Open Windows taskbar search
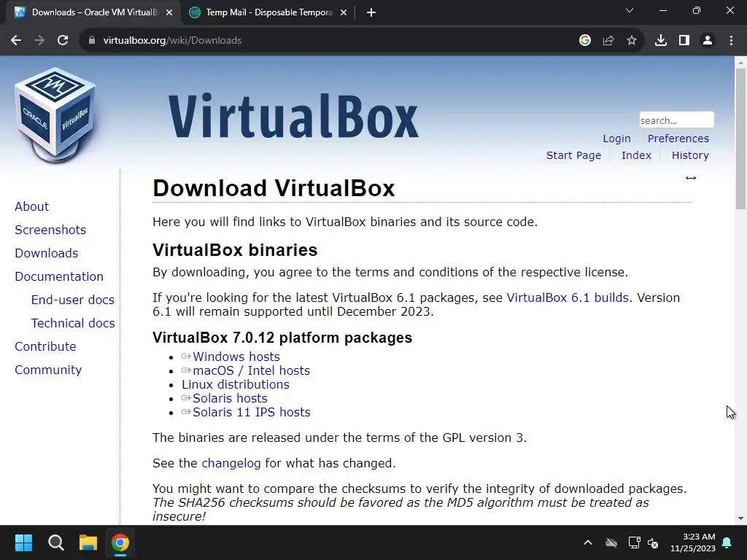 pyautogui.click(x=55, y=542)
